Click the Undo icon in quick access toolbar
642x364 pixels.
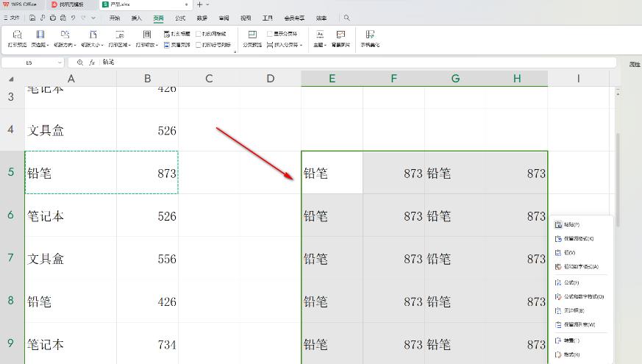tap(74, 18)
